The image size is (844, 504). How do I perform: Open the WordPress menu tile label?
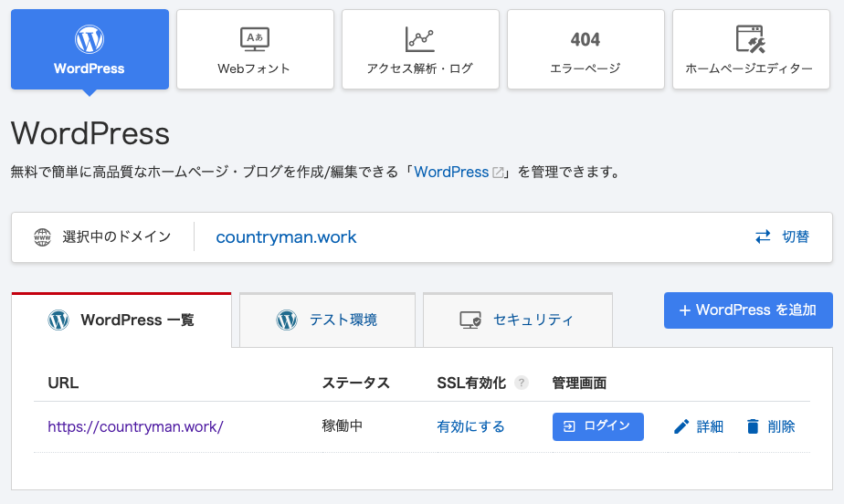click(90, 68)
